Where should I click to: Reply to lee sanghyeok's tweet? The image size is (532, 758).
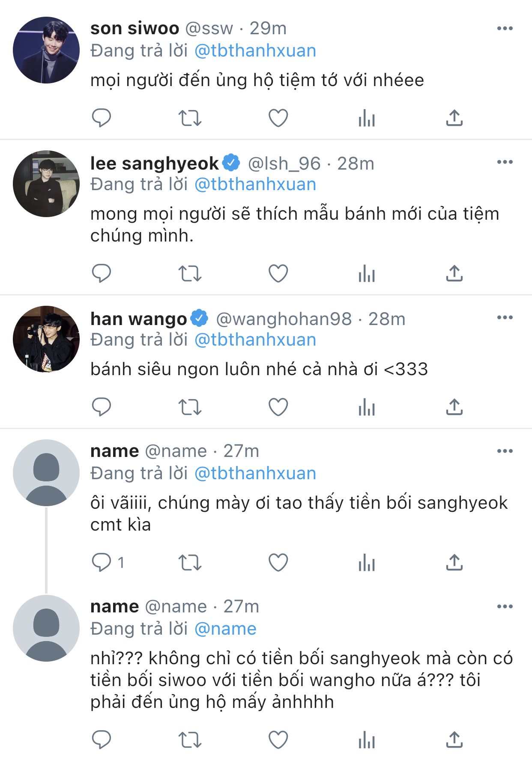click(102, 273)
